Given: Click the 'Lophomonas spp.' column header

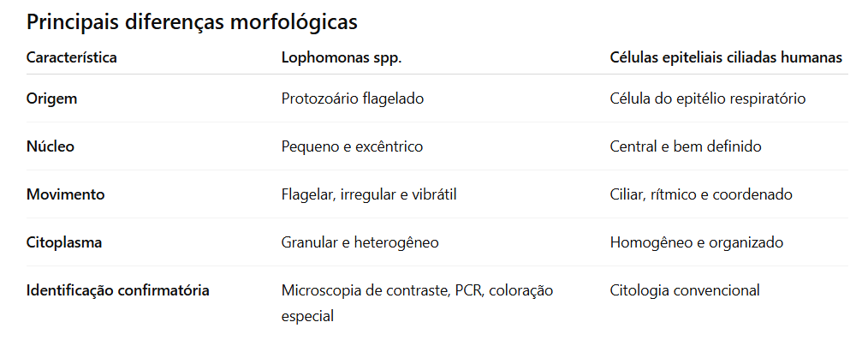Looking at the screenshot, I should (341, 58).
